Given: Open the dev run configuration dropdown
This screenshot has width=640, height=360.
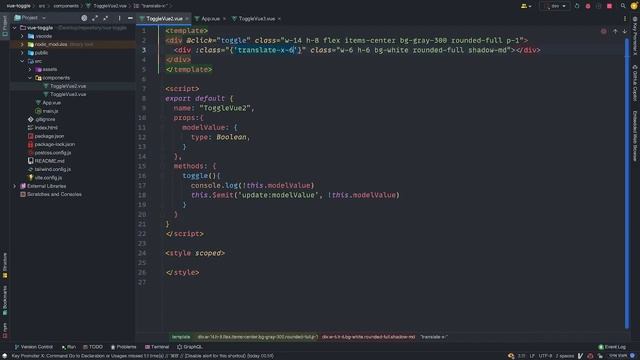Looking at the screenshot, I should (x=555, y=6).
